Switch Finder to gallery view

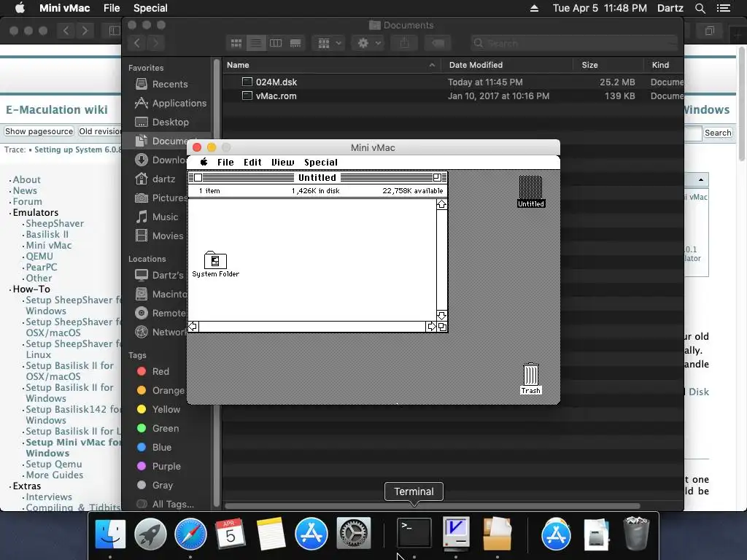(295, 43)
